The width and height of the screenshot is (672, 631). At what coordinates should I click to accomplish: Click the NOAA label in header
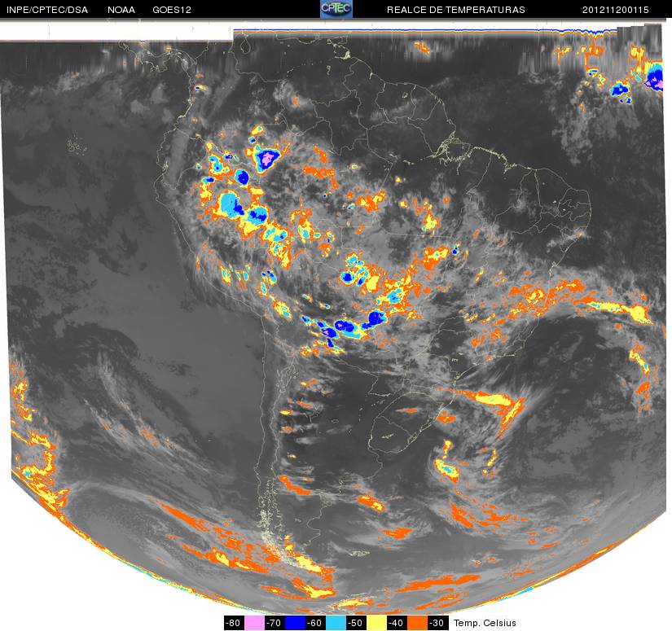121,10
